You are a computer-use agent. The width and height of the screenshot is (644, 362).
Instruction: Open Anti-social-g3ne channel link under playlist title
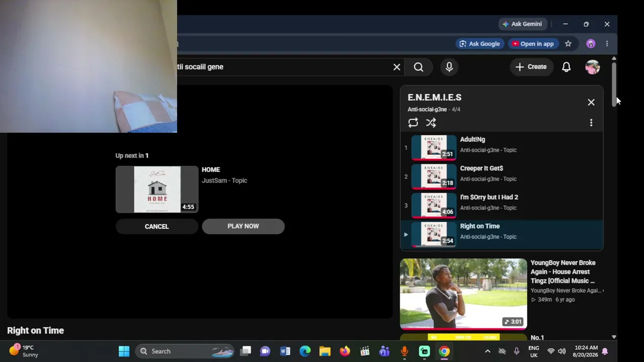pos(427,110)
